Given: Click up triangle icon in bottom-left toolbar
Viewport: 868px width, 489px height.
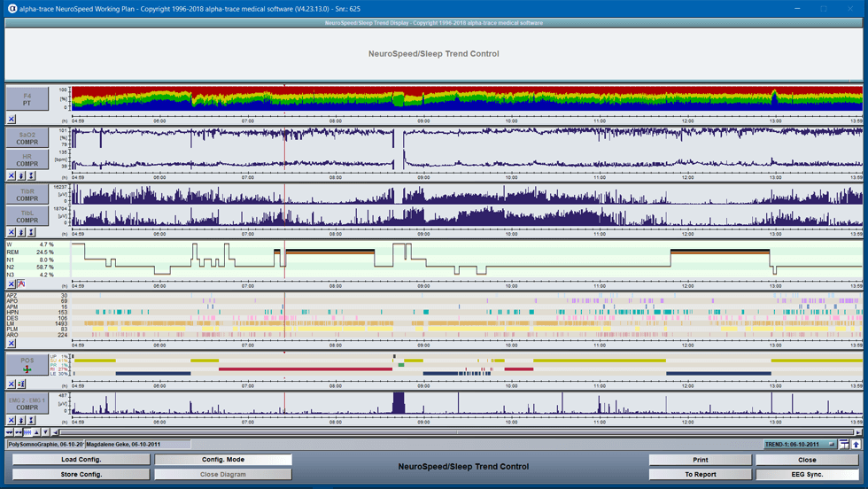Looking at the screenshot, I should pyautogui.click(x=36, y=432).
